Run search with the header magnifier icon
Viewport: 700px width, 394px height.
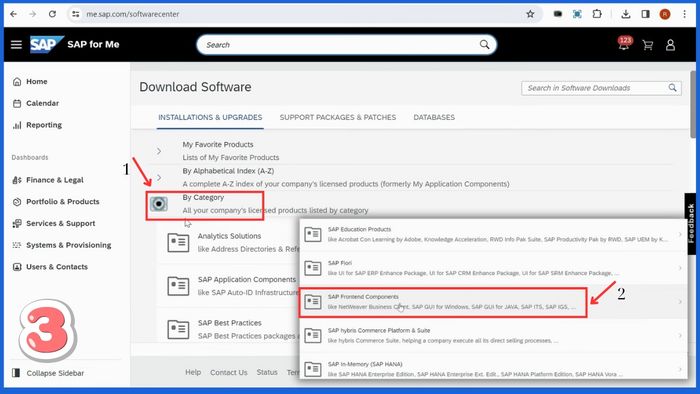click(x=484, y=44)
